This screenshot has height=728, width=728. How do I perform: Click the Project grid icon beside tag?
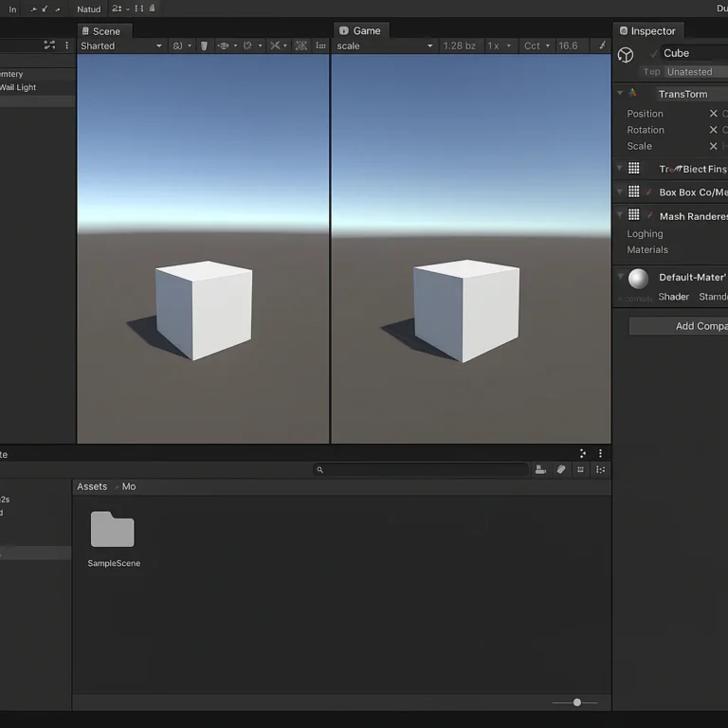pos(580,470)
